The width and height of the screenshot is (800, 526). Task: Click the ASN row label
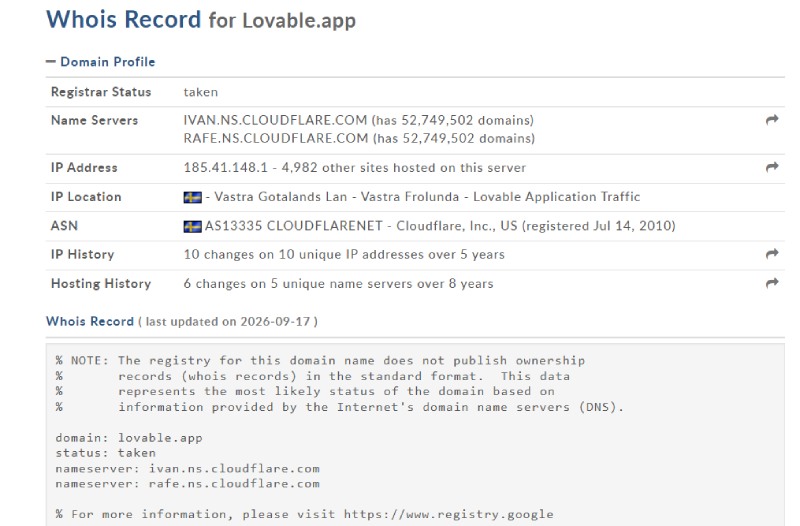click(64, 226)
